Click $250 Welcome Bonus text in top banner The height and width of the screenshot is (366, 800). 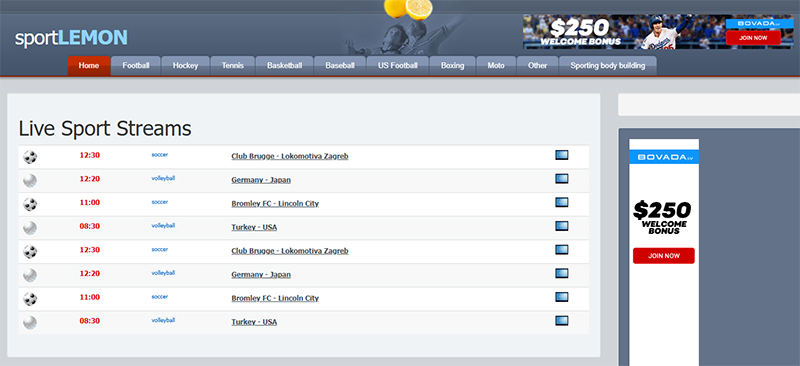point(581,32)
